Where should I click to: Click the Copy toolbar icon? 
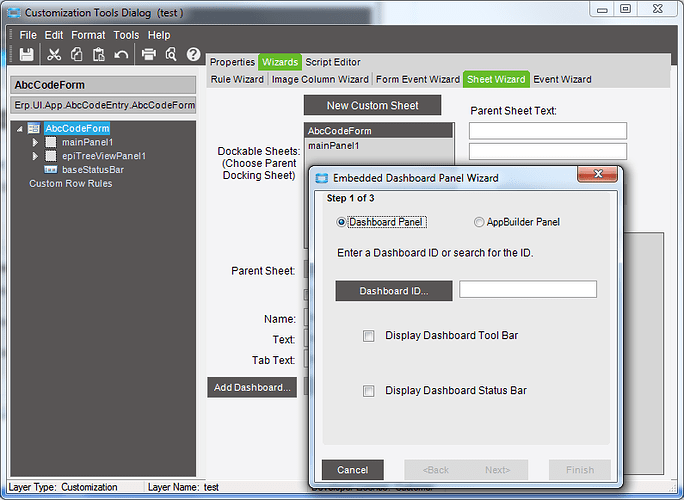77,55
